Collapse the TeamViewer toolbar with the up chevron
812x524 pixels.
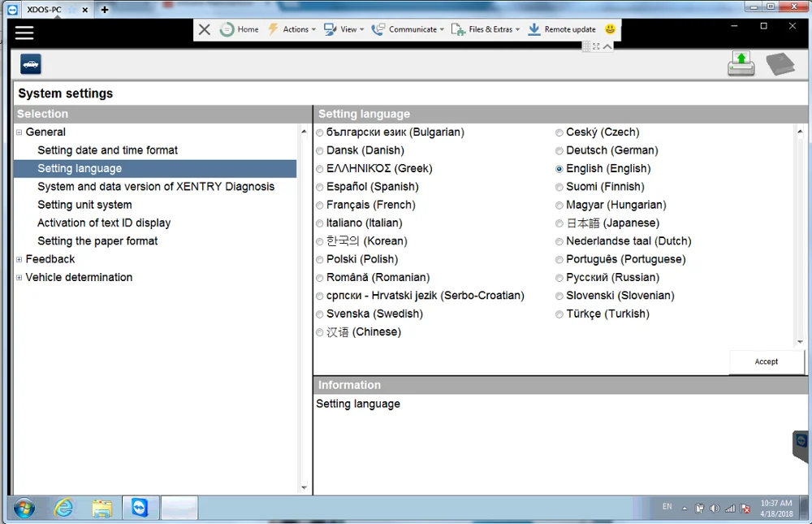tap(607, 46)
